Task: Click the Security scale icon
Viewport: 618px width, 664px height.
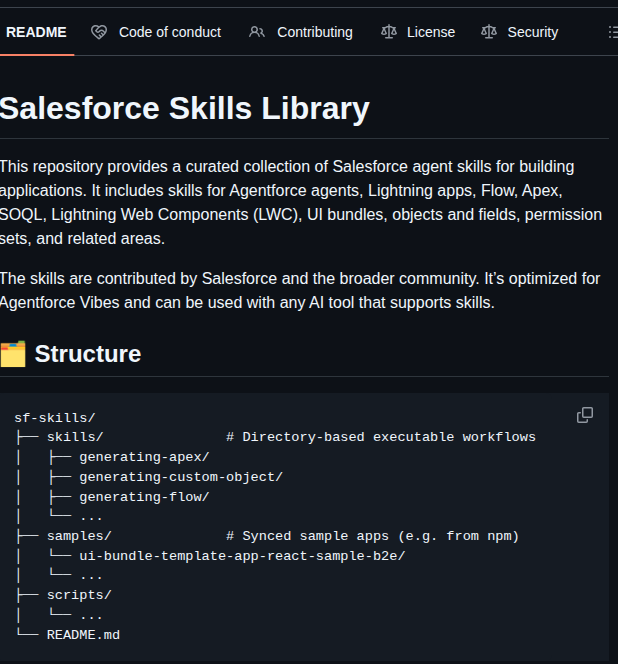Action: tap(489, 32)
